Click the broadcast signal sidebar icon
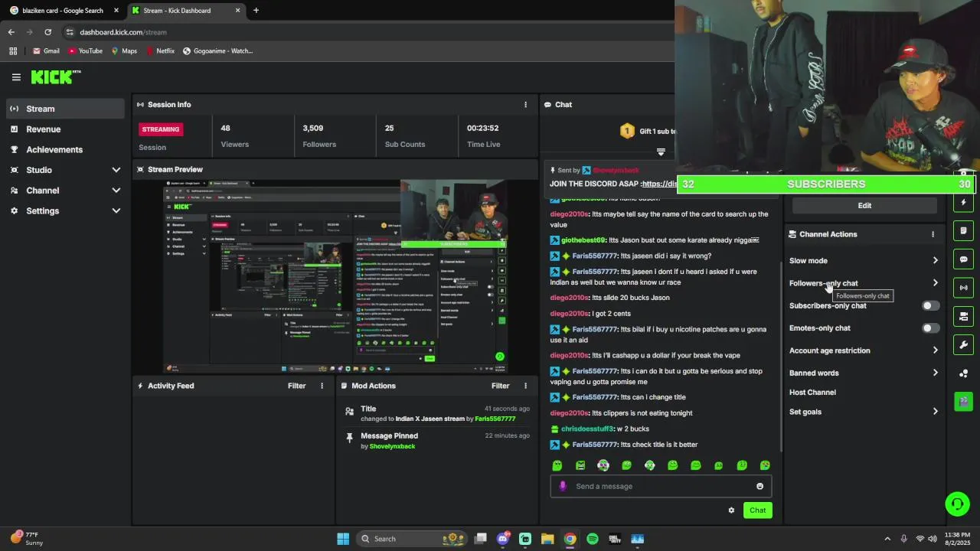The height and width of the screenshot is (551, 980). click(963, 288)
